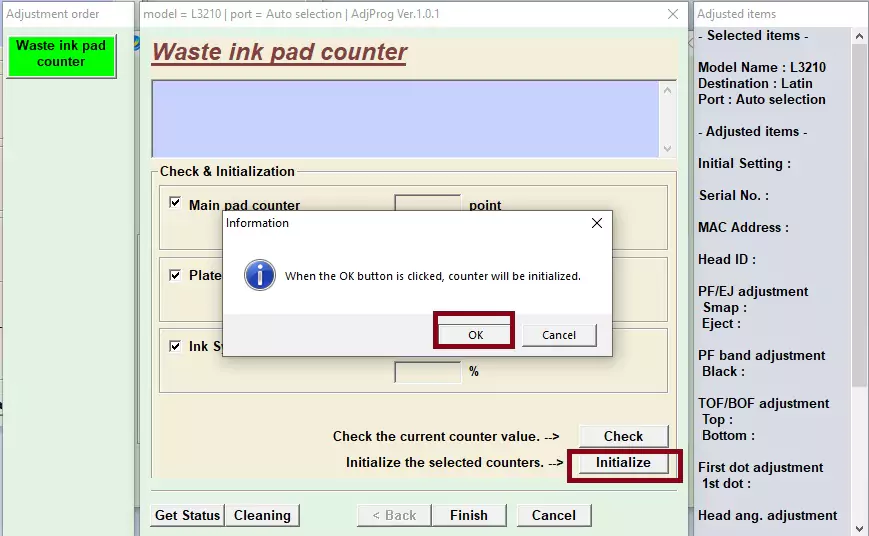Click the Adjusted items panel scrollbar thumb
Viewport: 869px width, 536px height.
pos(859,216)
